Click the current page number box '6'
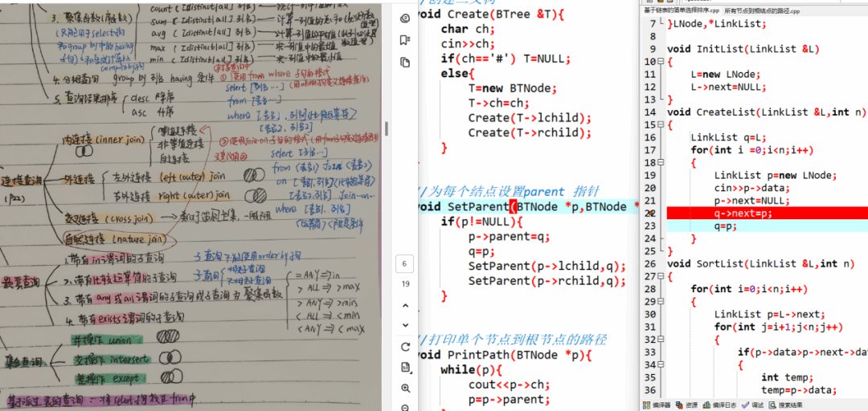The image size is (868, 411). 404,264
